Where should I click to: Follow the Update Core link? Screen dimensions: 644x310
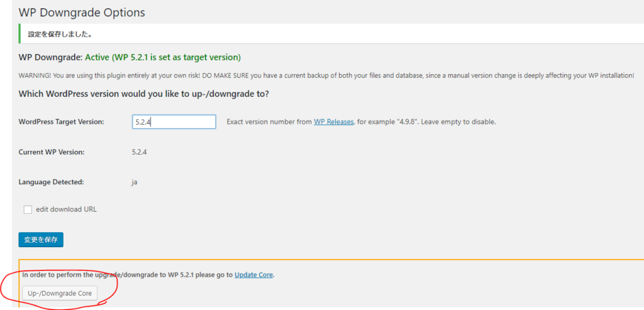[x=253, y=275]
